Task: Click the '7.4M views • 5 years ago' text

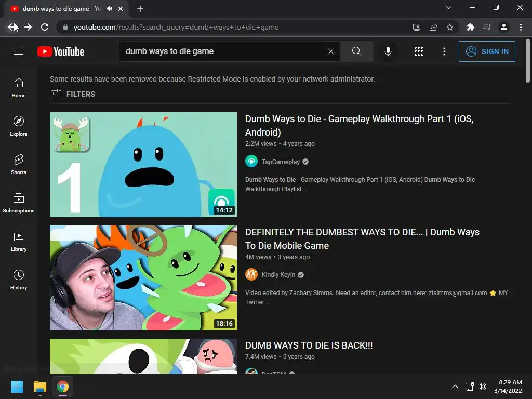Action: (x=280, y=357)
